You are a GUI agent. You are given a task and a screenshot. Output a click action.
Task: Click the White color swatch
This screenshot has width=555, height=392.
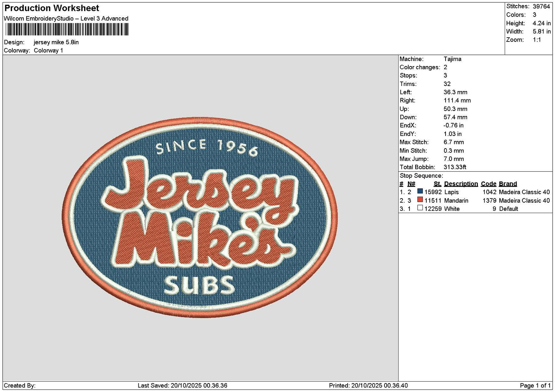[x=420, y=208]
